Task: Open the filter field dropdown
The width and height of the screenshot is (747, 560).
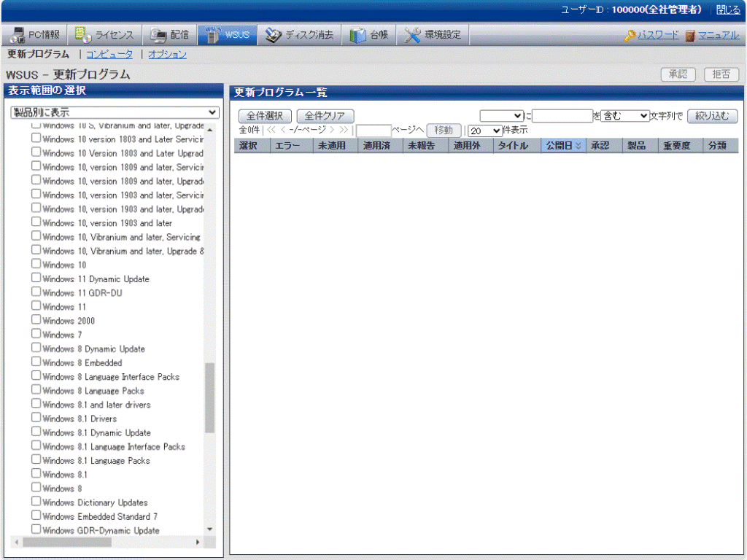Action: pyautogui.click(x=502, y=116)
